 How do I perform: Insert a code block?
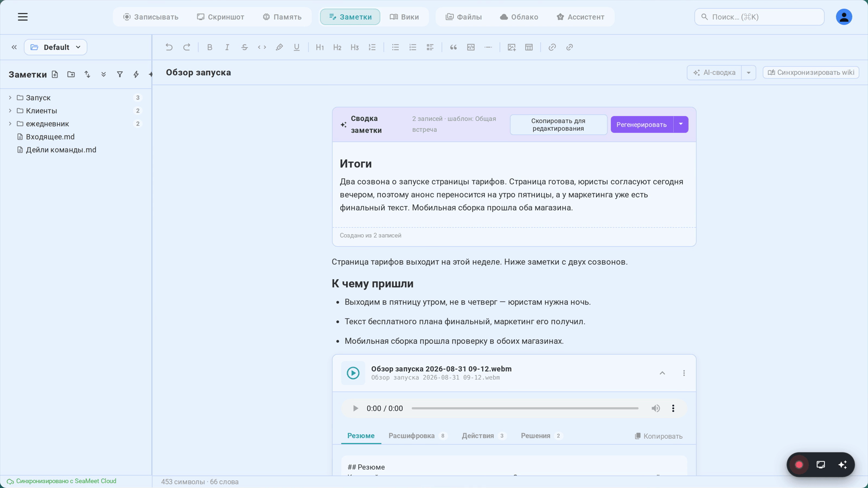[x=471, y=47]
